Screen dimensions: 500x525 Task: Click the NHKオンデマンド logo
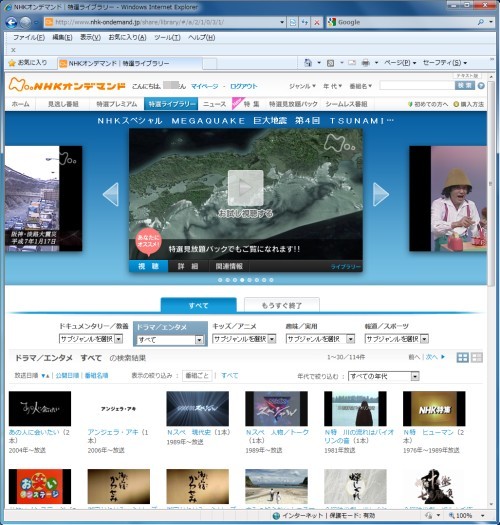point(67,85)
